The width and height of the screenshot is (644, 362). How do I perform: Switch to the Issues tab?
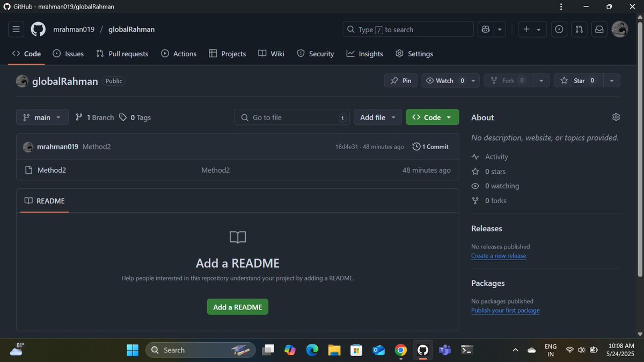[68, 54]
